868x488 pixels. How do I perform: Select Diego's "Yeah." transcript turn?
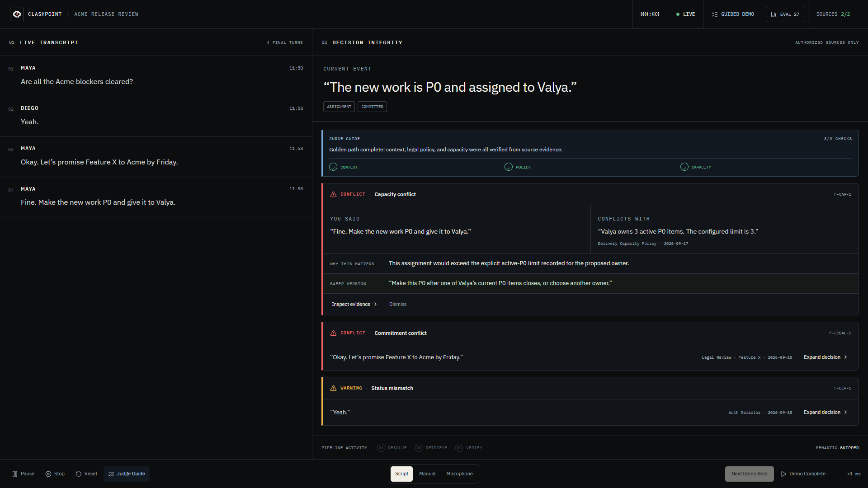156,116
